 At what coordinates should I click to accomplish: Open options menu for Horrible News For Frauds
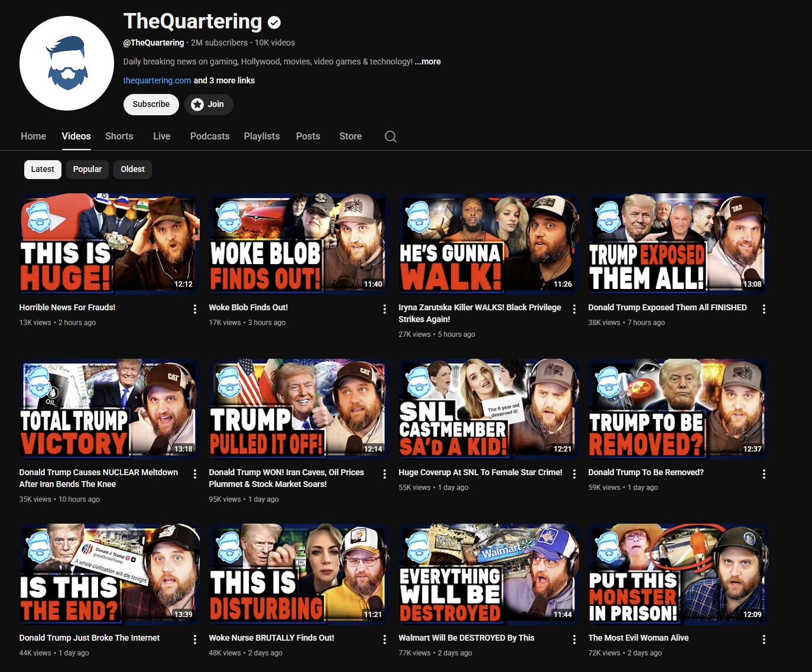[x=194, y=309]
